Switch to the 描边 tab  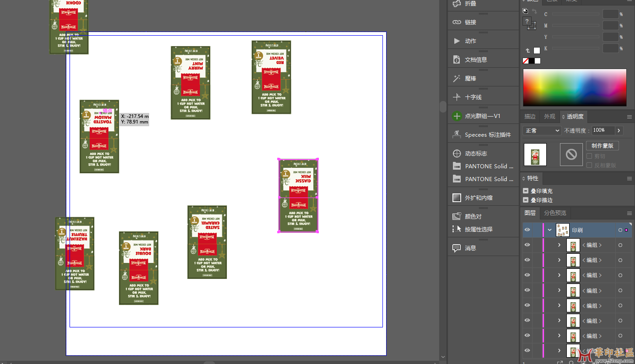(530, 117)
